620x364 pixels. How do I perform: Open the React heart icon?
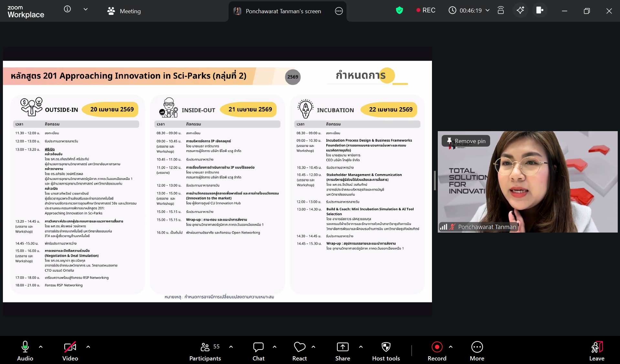(x=299, y=351)
